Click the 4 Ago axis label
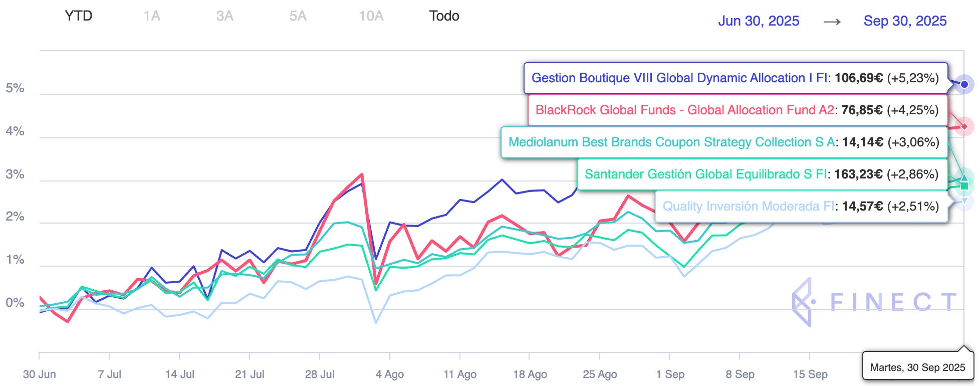 click(x=390, y=374)
